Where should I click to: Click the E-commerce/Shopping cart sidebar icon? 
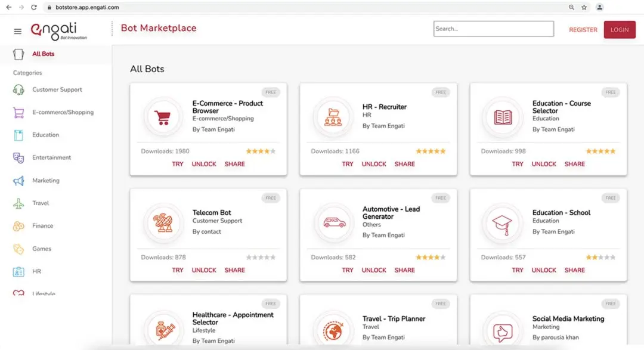pos(18,113)
